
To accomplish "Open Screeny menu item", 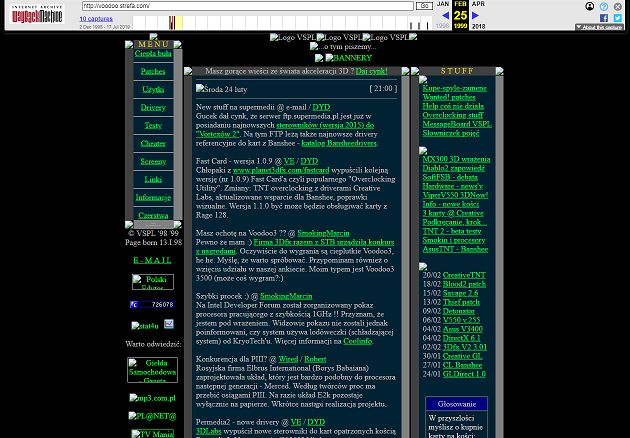I will (x=153, y=161).
